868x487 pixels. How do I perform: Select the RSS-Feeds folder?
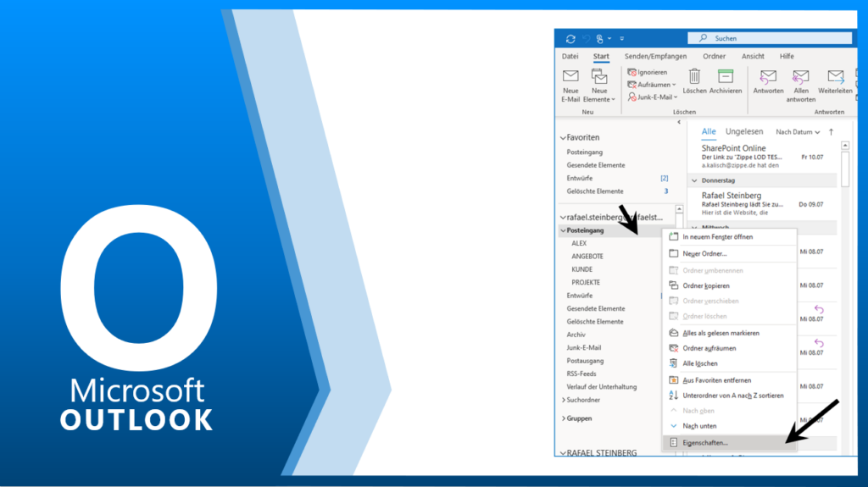click(581, 374)
